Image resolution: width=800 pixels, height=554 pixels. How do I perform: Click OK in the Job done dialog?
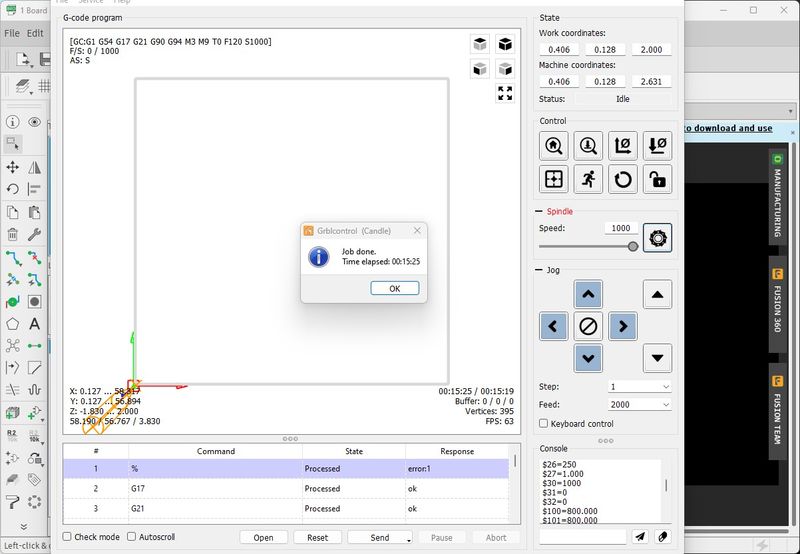(395, 288)
